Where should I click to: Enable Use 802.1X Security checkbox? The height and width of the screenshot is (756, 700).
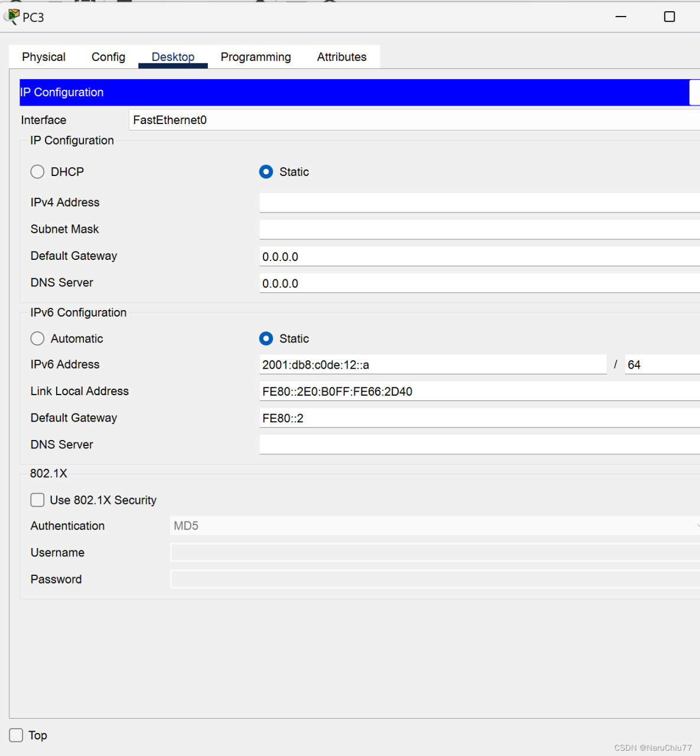(38, 500)
